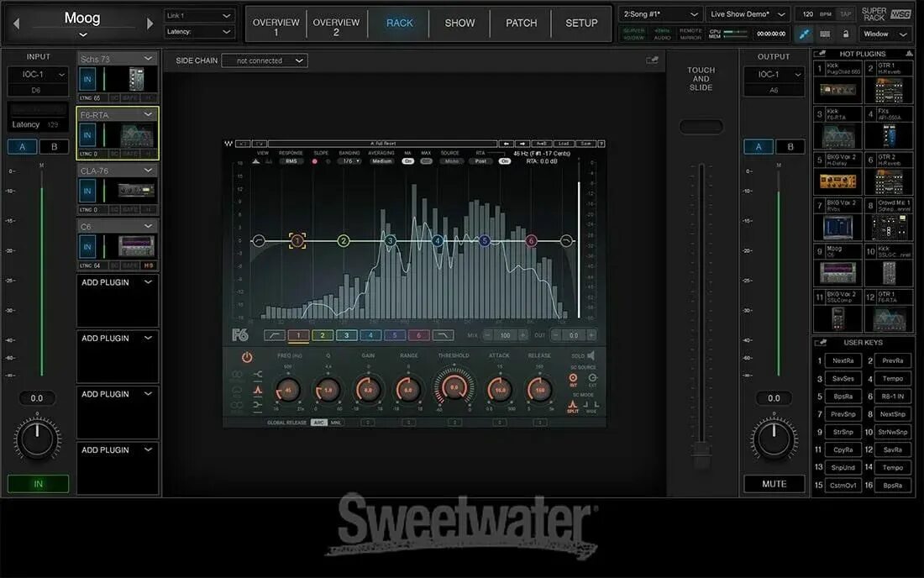
Task: Toggle IN button on C6 plugin
Action: (87, 247)
